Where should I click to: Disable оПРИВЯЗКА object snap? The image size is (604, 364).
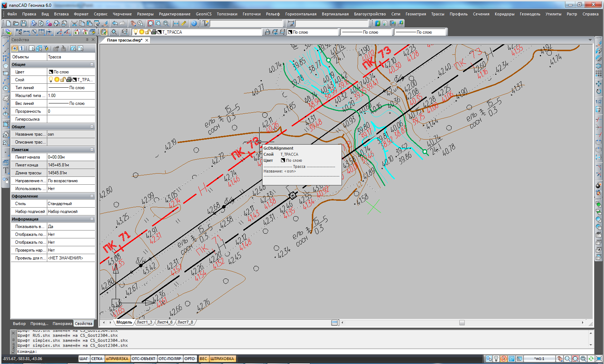click(117, 359)
